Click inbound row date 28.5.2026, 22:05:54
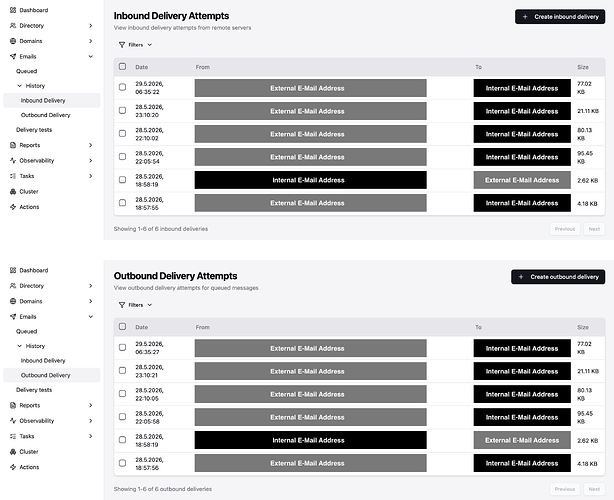 pos(149,157)
